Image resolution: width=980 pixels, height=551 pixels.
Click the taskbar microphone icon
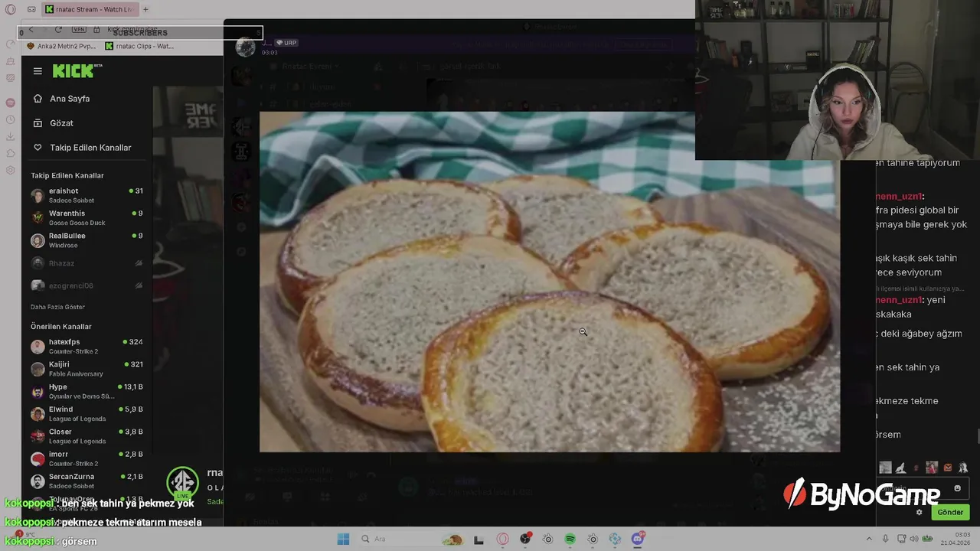[x=885, y=539]
